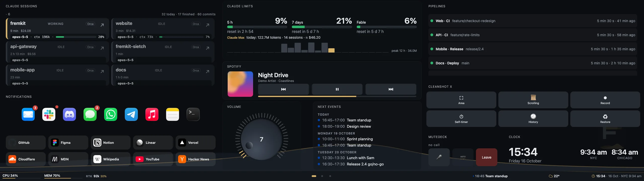Image resolution: width=644 pixels, height=181 pixels.
Task: Select the Sprint planning event
Action: coord(345,139)
